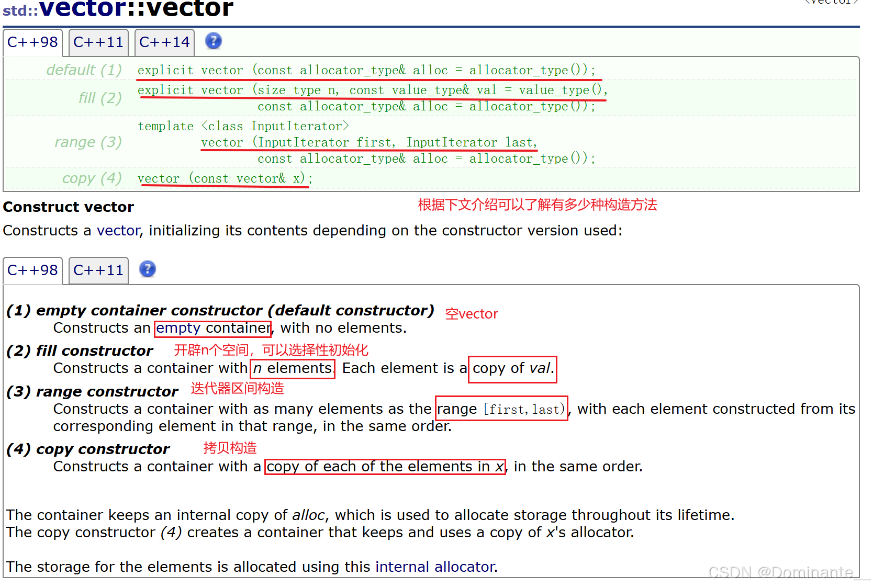Click the '(2) fill constructor' heading
The image size is (873, 588).
pos(80,350)
